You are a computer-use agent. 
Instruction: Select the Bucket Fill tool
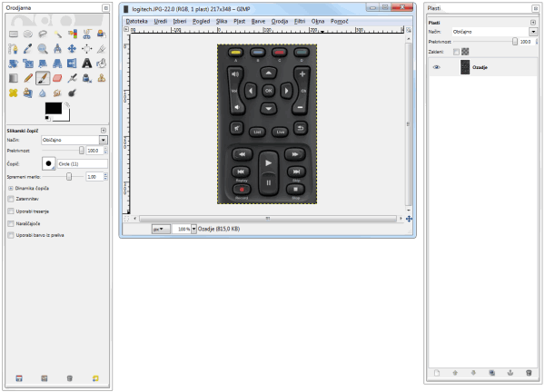102,64
